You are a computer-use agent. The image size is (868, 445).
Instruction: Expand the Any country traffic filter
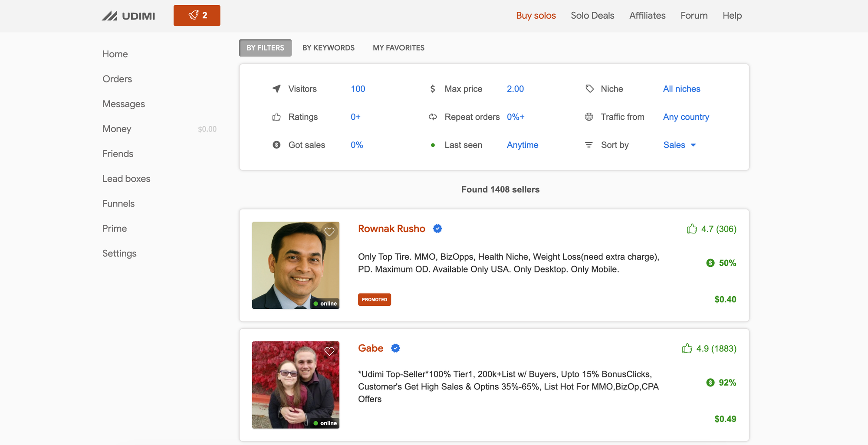coord(686,117)
